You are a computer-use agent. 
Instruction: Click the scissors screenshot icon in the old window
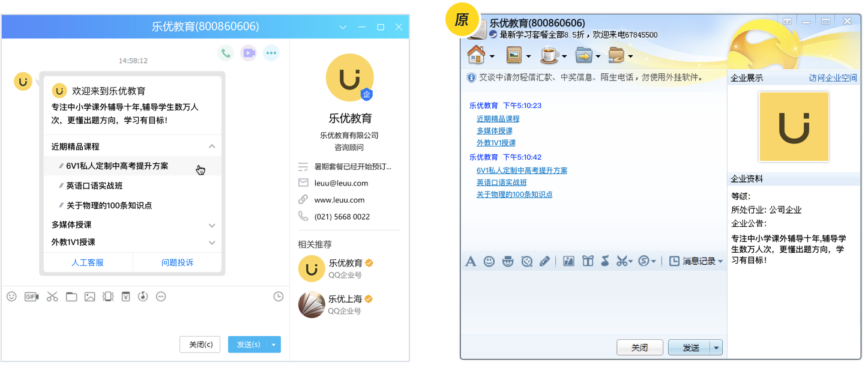(622, 261)
